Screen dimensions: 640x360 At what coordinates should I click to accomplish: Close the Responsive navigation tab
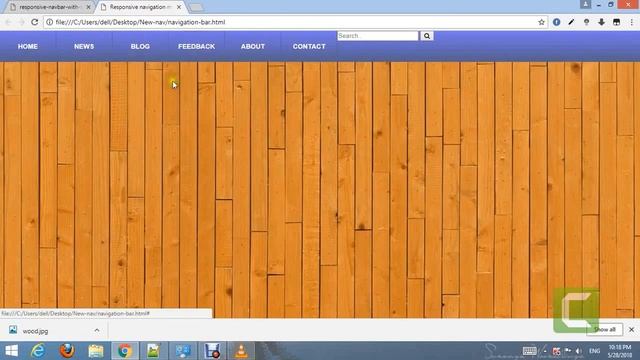tap(179, 7)
